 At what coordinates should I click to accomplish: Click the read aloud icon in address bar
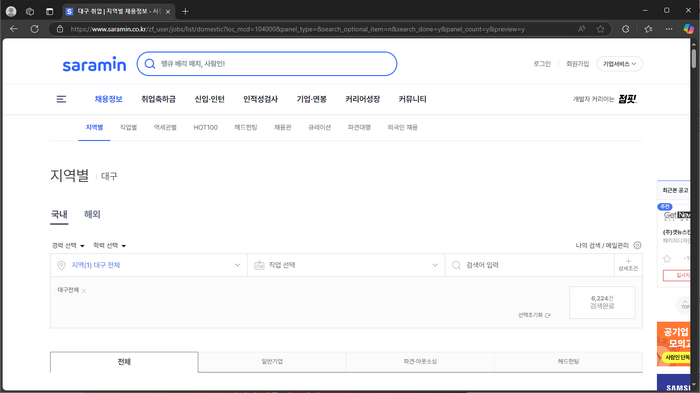pos(581,29)
